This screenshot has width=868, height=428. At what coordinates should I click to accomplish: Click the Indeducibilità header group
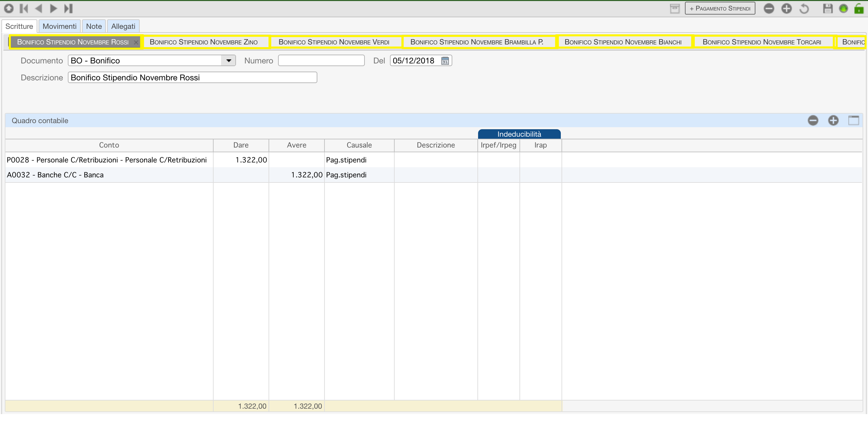point(519,134)
